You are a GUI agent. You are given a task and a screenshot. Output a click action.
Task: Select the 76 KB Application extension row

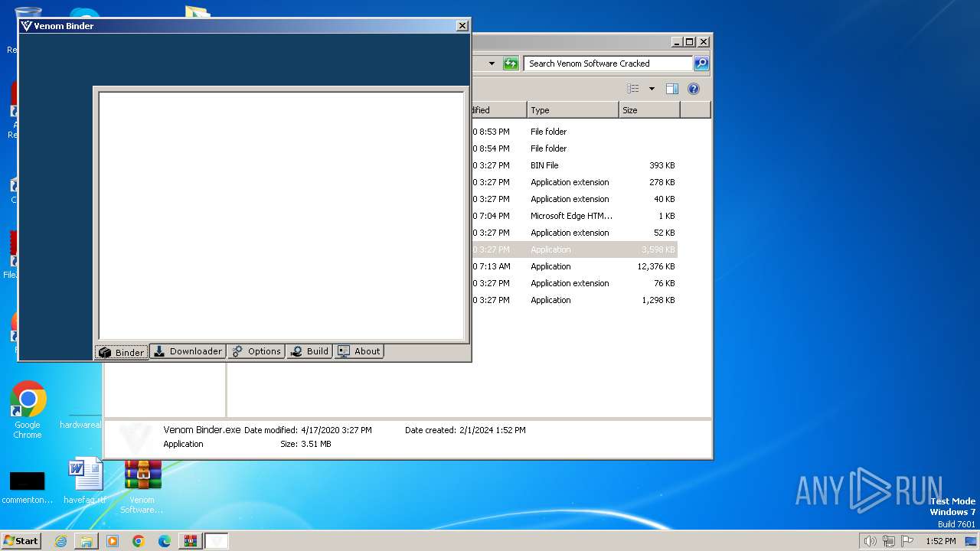tap(574, 283)
